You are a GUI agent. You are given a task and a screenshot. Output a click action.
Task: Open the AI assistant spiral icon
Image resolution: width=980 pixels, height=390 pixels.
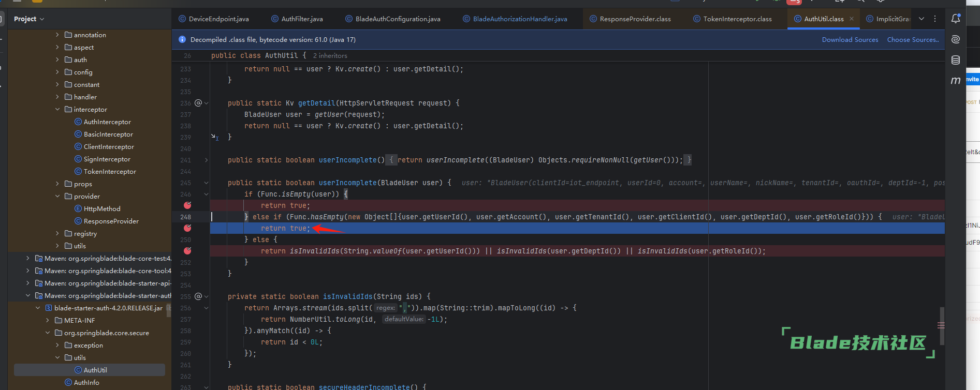pos(956,39)
